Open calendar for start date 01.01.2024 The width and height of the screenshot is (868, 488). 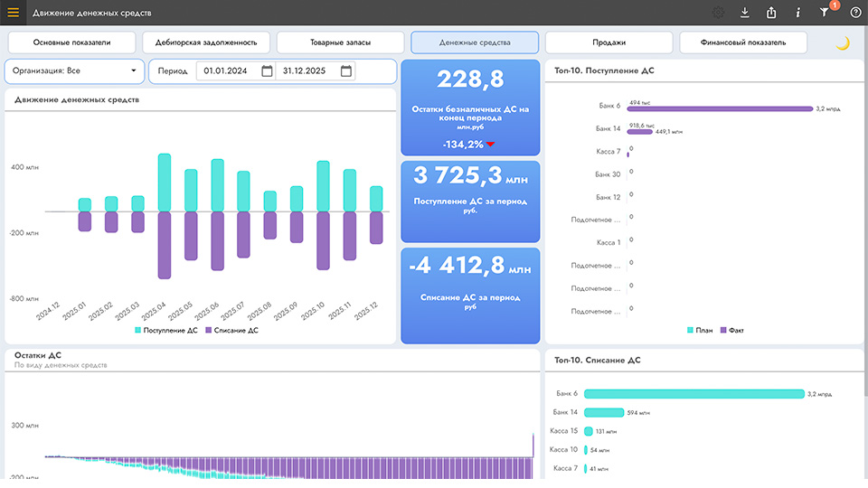click(267, 70)
